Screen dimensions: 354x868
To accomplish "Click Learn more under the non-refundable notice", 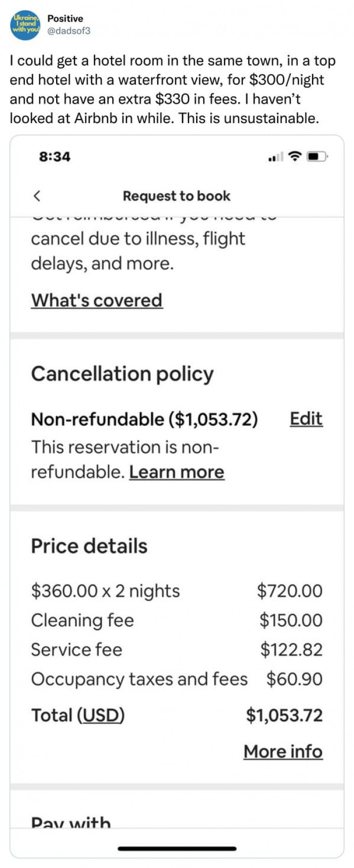I will click(176, 471).
